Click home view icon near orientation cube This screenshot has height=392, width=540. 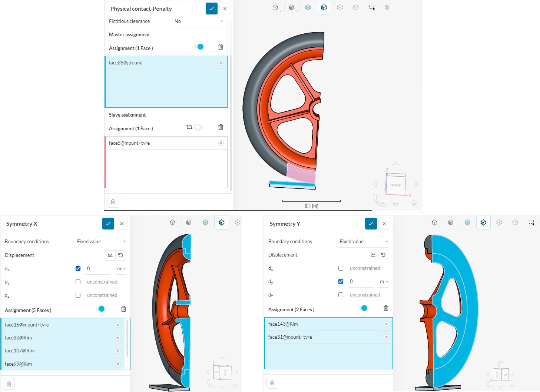tap(414, 203)
